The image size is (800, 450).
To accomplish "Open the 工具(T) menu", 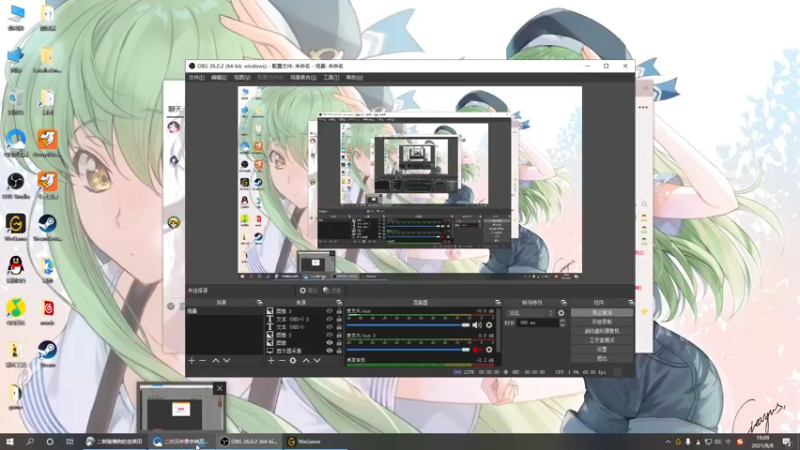I will [331, 78].
